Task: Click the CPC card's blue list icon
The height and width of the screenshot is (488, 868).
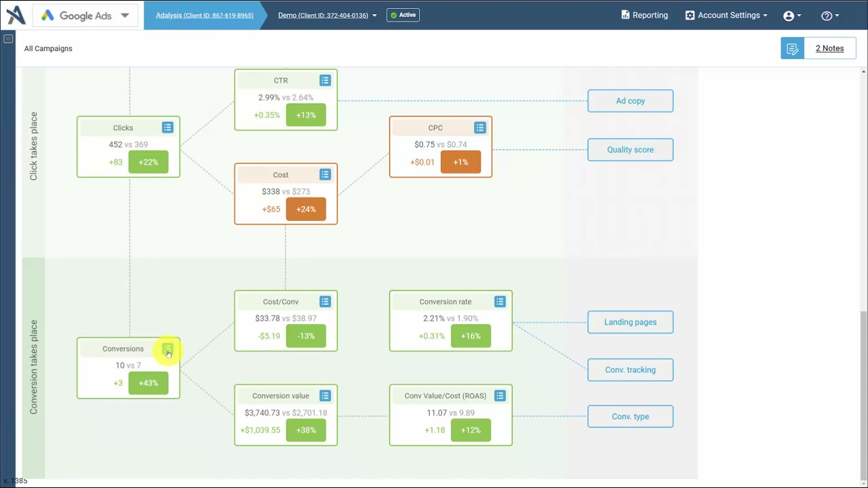Action: 479,127
